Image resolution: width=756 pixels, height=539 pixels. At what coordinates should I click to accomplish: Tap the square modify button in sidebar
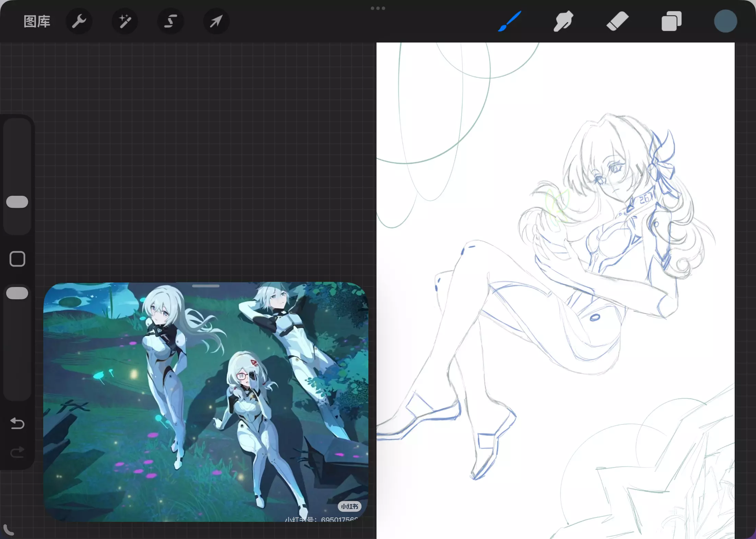[x=17, y=259]
